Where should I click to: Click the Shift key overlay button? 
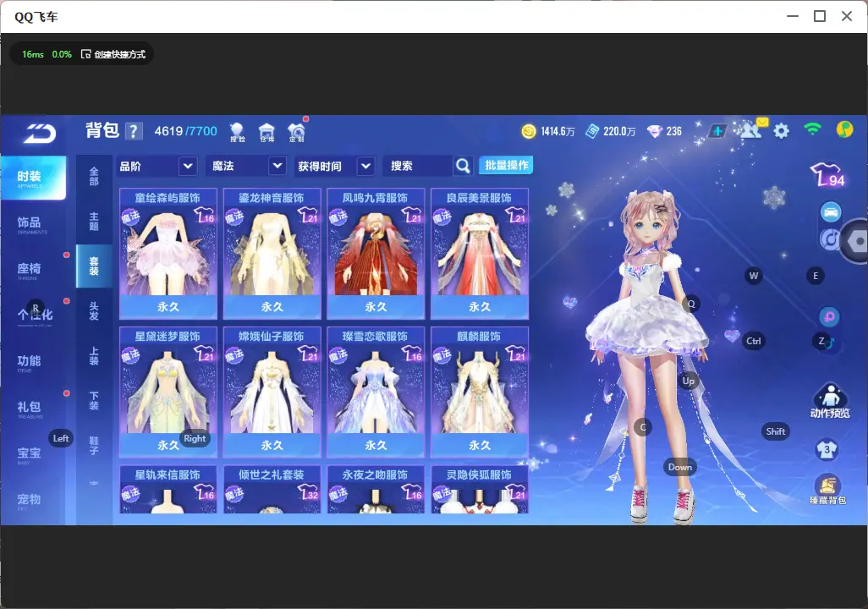coord(775,431)
